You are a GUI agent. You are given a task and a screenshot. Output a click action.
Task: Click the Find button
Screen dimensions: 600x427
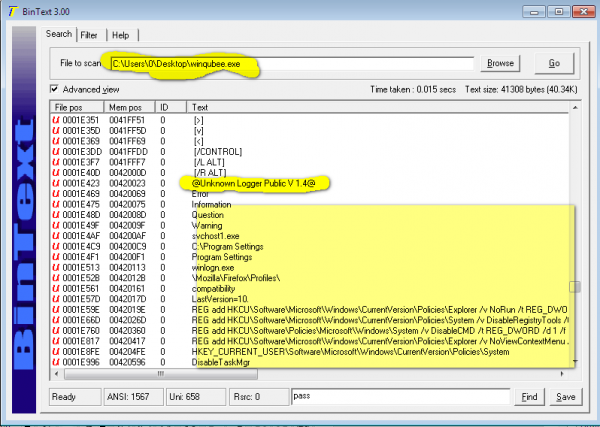coord(529,397)
